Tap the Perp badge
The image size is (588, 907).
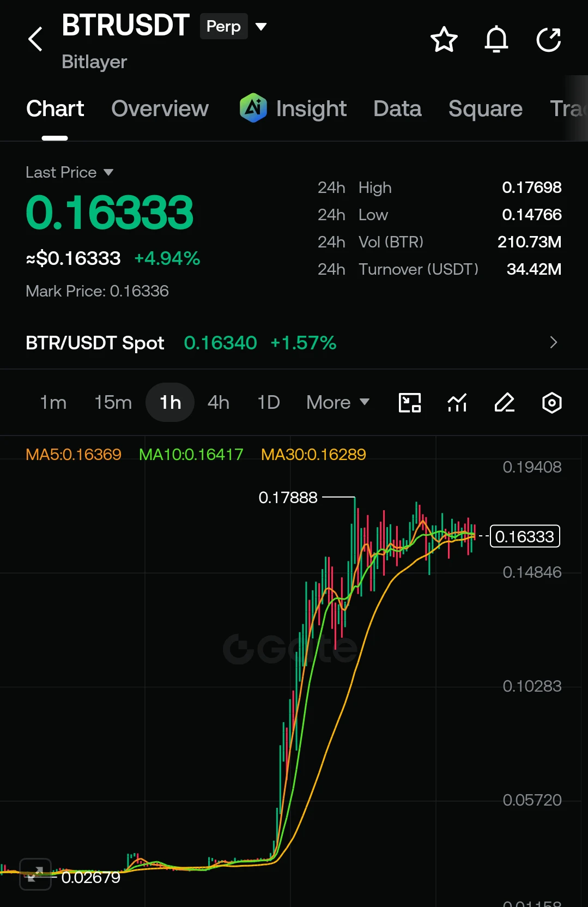223,26
